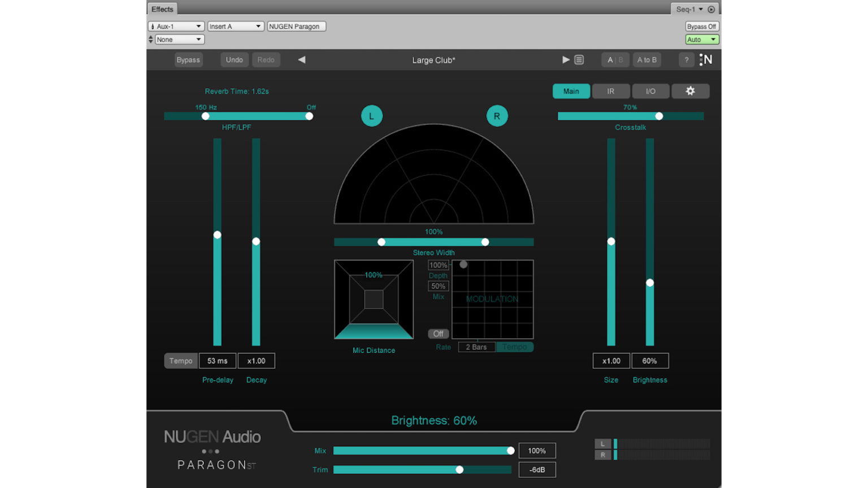Toggle the Bypass Off control at top right
The image size is (868, 488).
(701, 26)
